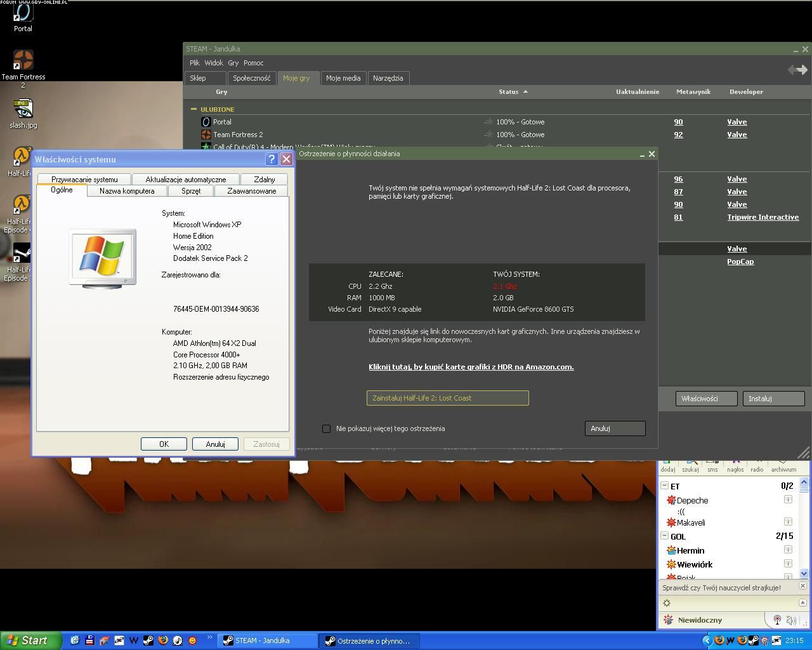Open the Gry menu in Steam

(x=233, y=63)
